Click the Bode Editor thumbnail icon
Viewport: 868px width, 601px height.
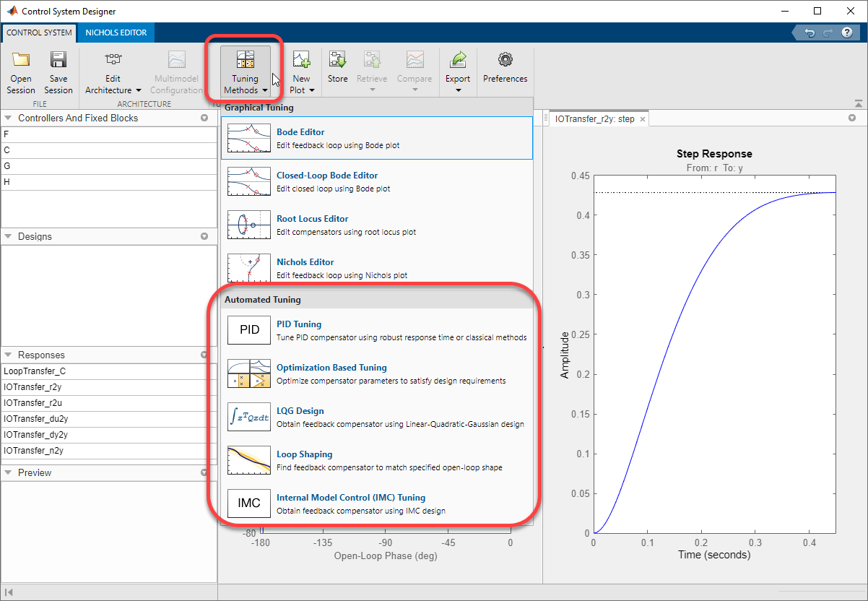[248, 138]
